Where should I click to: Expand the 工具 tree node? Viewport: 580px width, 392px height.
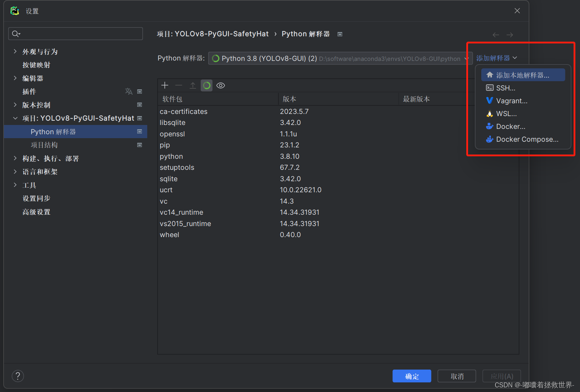[15, 185]
